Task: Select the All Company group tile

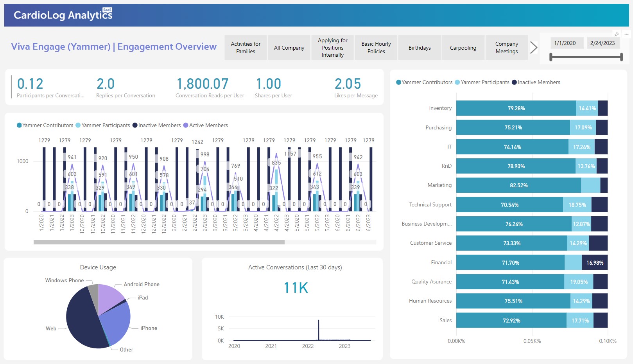Action: [x=289, y=48]
